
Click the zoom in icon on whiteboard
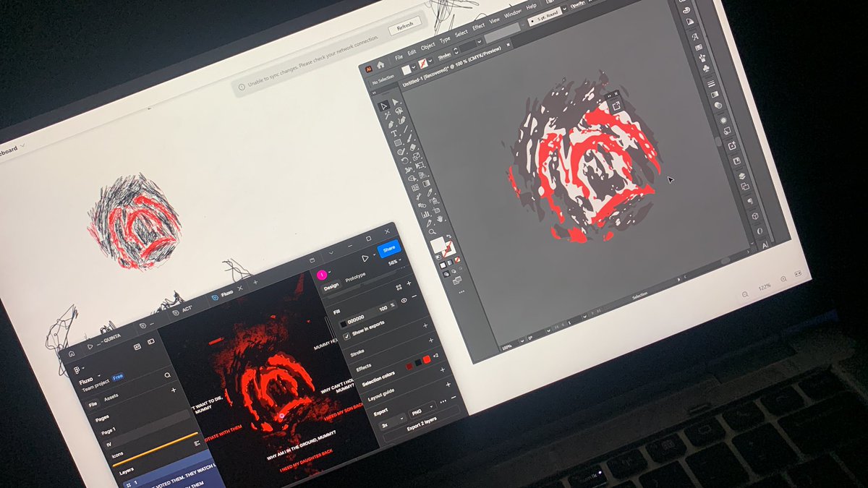coord(785,279)
